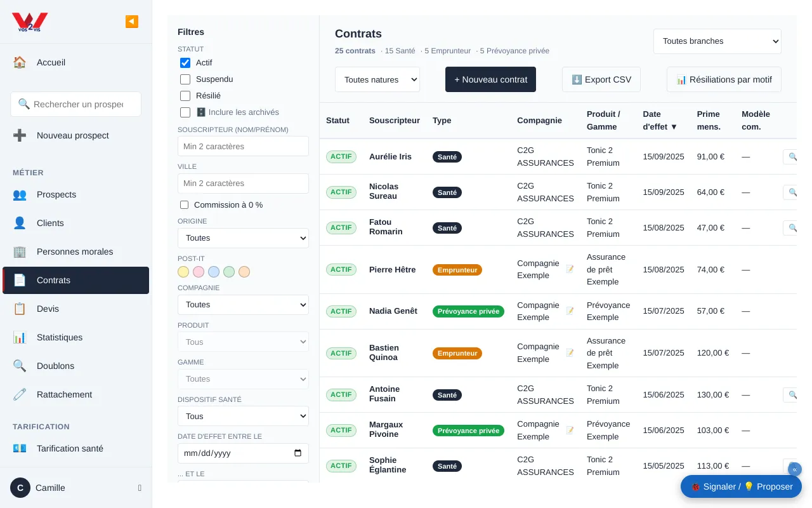Uncheck the Actif status filter

coord(185,63)
